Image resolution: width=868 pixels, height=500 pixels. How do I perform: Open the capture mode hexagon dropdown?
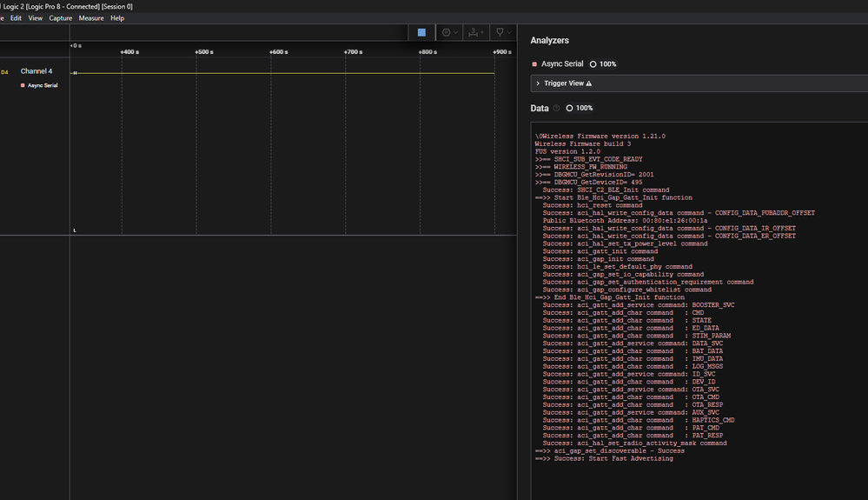click(448, 32)
